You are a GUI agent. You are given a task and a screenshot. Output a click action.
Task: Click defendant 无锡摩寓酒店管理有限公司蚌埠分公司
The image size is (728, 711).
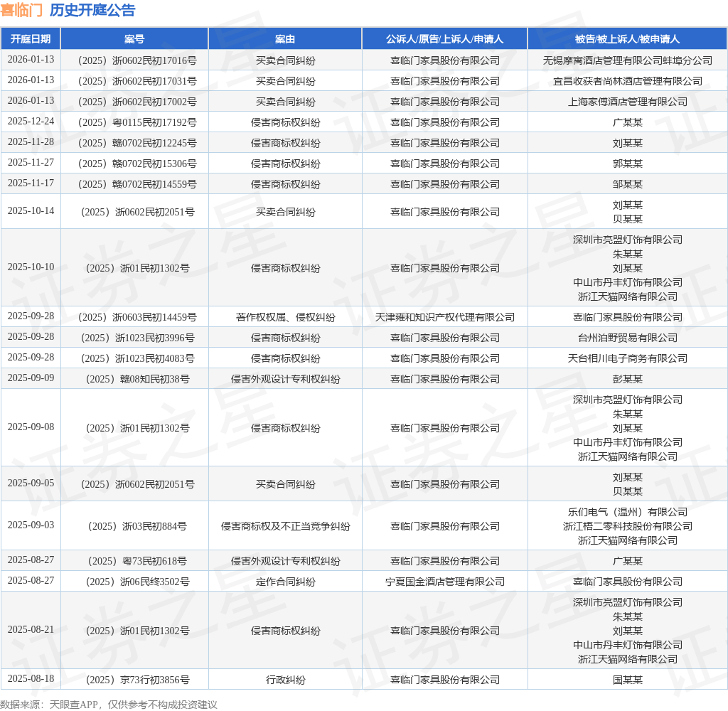click(x=627, y=60)
